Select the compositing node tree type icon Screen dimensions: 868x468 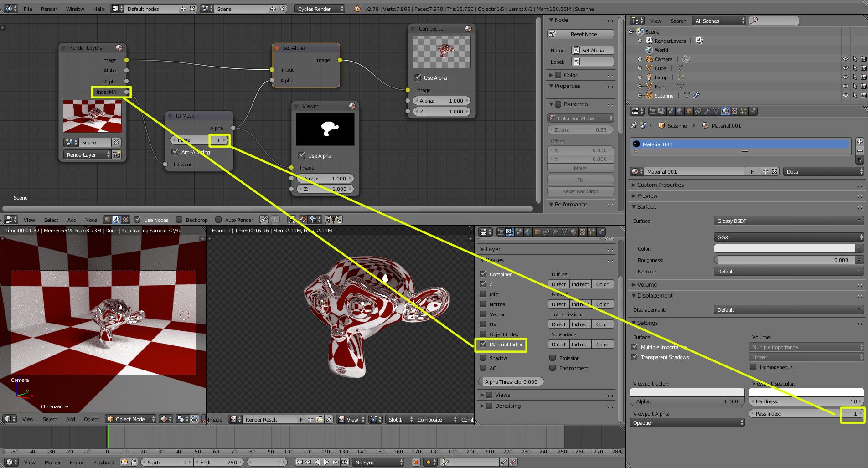(x=116, y=220)
